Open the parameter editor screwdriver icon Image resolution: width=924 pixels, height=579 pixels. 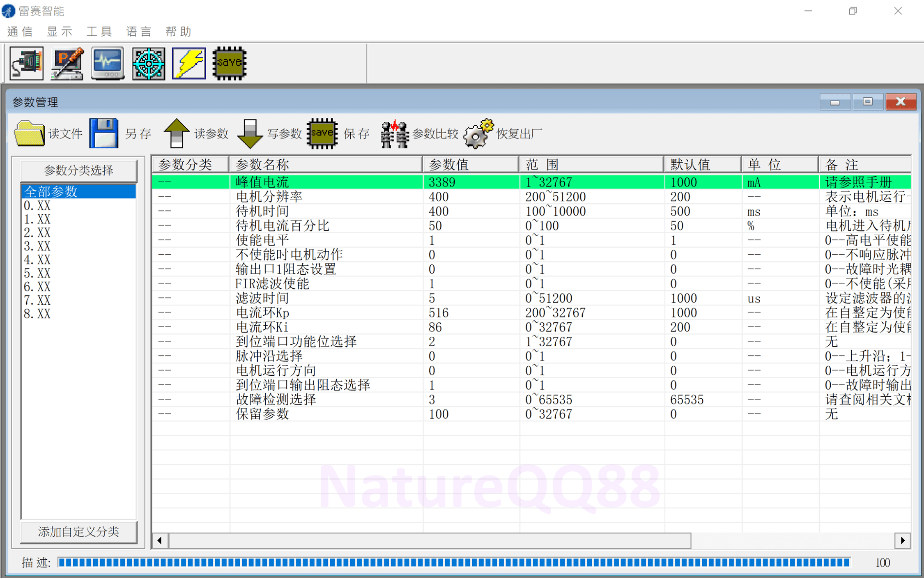pos(67,63)
